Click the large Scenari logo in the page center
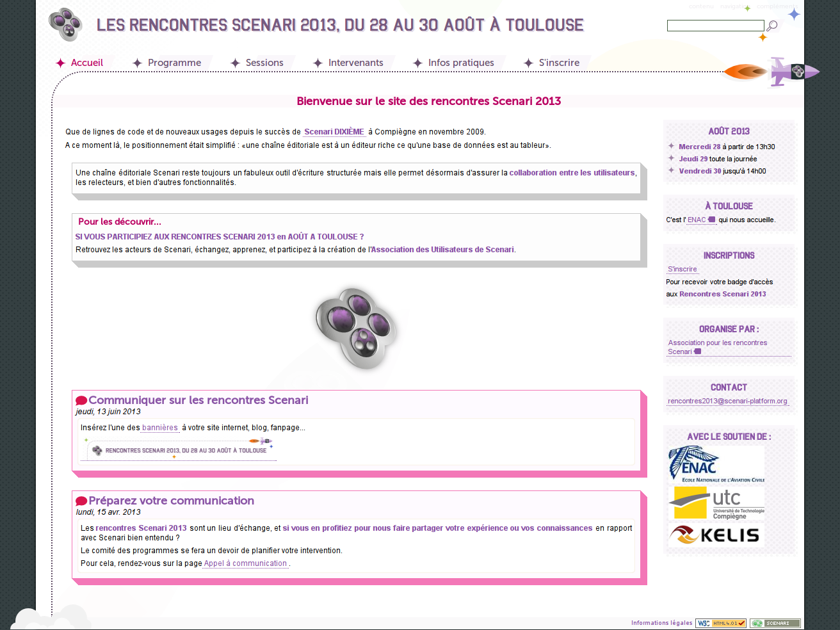Screen dimensions: 840x630 (356, 328)
